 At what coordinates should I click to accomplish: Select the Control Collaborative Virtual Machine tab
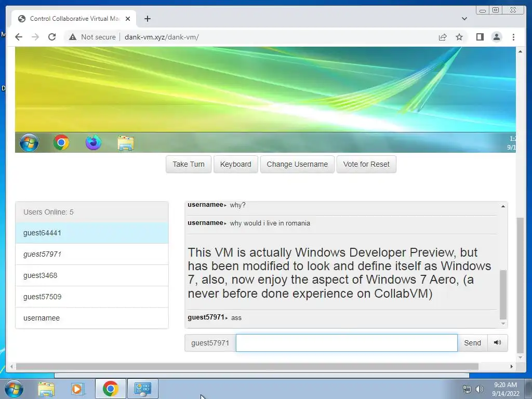(x=74, y=19)
